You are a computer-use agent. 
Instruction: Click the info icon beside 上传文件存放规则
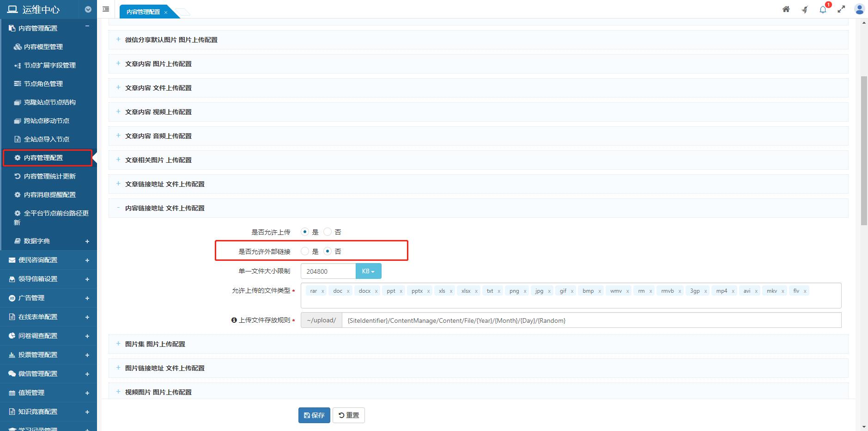(x=234, y=320)
